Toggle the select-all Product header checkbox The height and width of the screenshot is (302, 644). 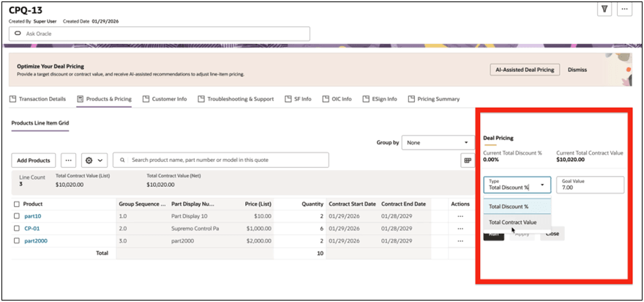click(x=17, y=204)
